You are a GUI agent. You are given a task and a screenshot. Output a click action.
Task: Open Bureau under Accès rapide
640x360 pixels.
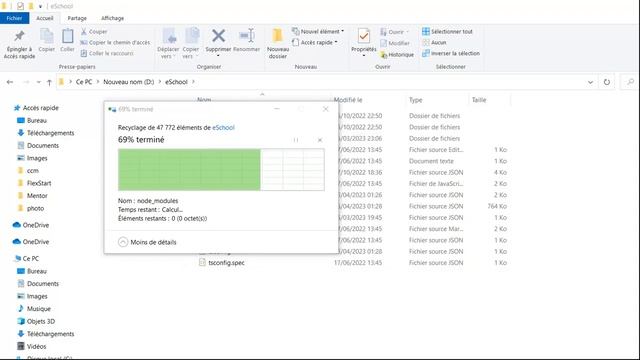pyautogui.click(x=37, y=120)
